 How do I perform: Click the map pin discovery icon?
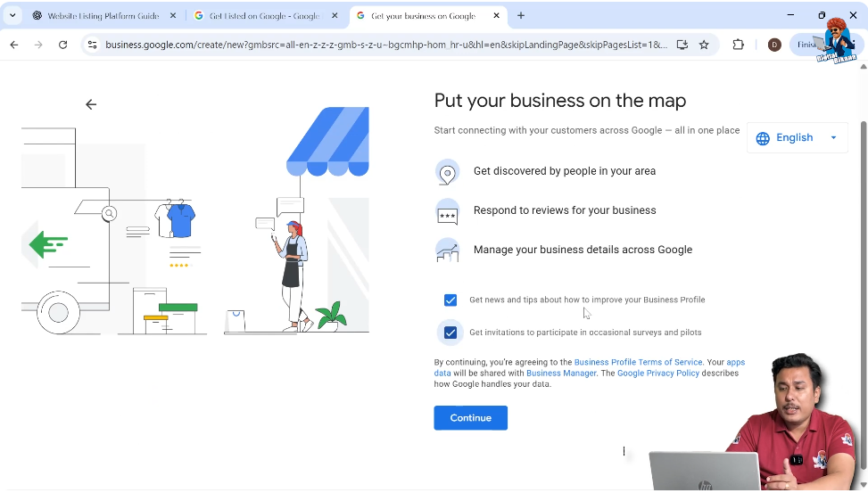[447, 172]
